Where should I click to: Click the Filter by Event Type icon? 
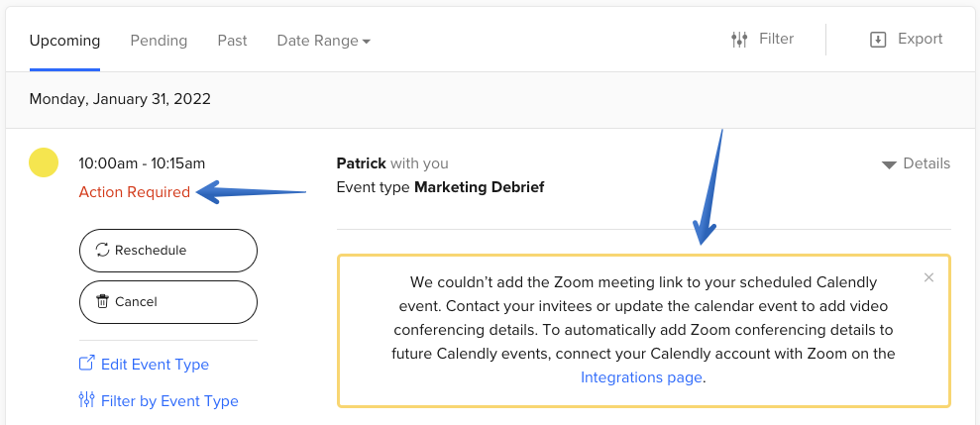click(86, 400)
